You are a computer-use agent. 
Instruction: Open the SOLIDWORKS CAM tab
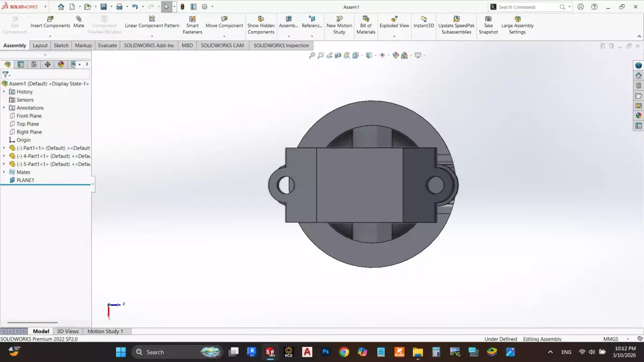[x=222, y=46]
